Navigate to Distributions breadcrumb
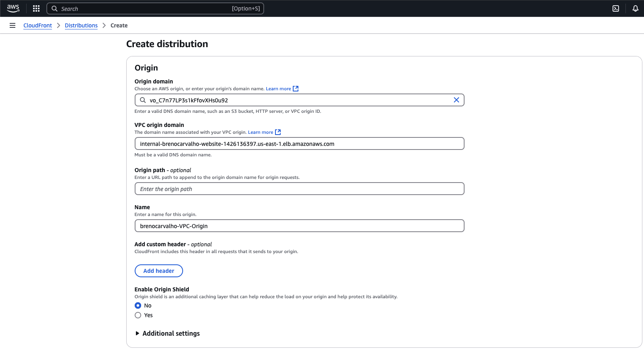The height and width of the screenshot is (349, 644). pos(81,25)
